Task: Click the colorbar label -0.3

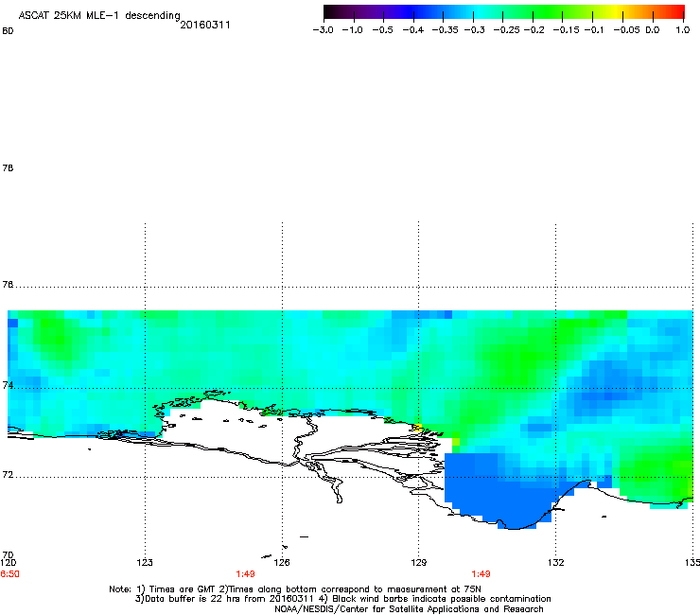Action: tap(474, 30)
